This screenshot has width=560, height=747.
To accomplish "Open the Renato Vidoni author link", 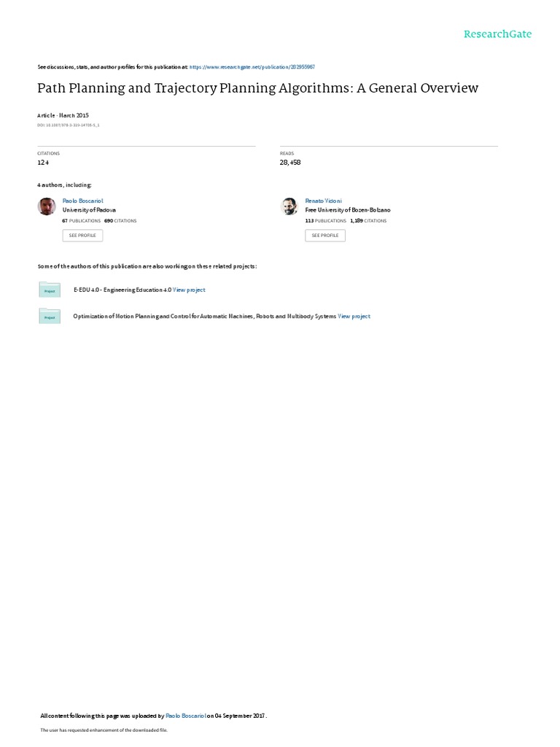I will click(x=323, y=201).
